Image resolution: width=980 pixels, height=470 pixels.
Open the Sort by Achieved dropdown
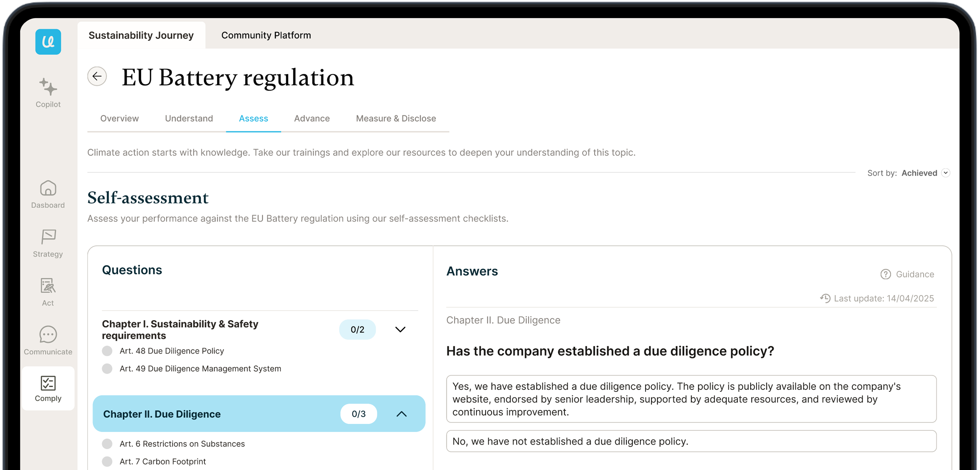coord(945,173)
